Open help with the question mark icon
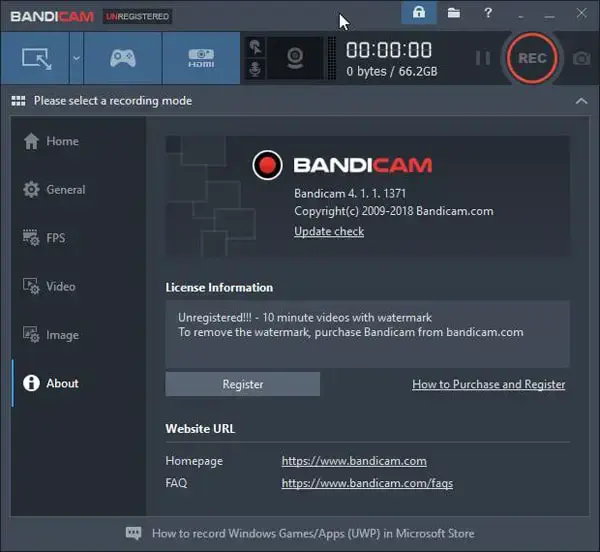600x552 pixels. coord(488,13)
